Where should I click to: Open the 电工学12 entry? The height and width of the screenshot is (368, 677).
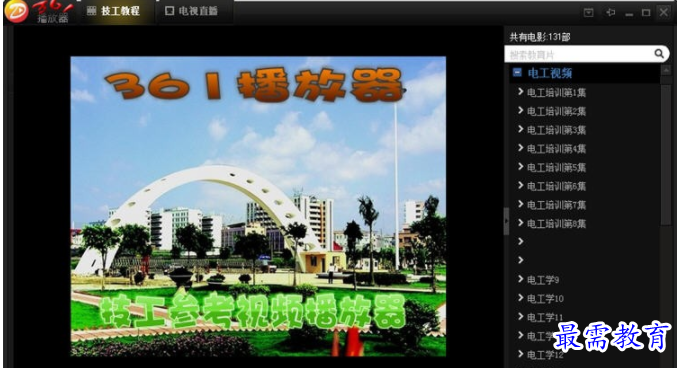(545, 355)
